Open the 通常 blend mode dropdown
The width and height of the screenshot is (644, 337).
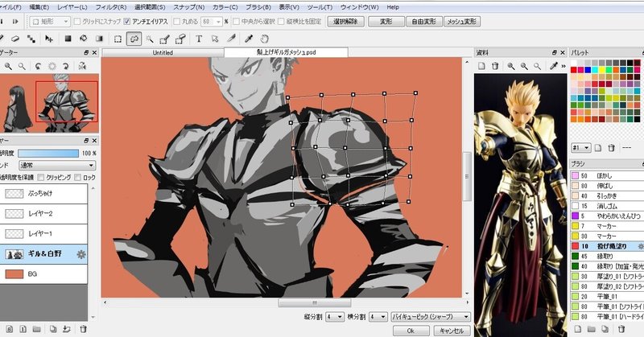[57, 165]
